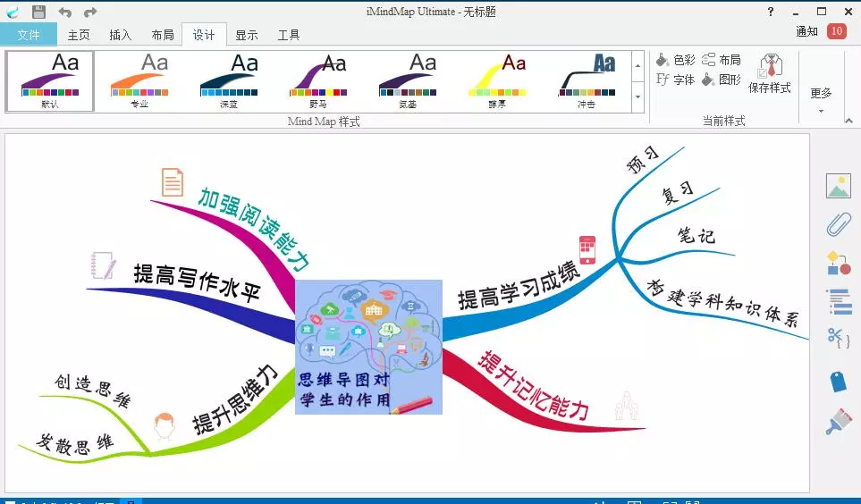Select the 复习 sub-branch
Image resolution: width=861 pixels, height=504 pixels.
click(677, 193)
